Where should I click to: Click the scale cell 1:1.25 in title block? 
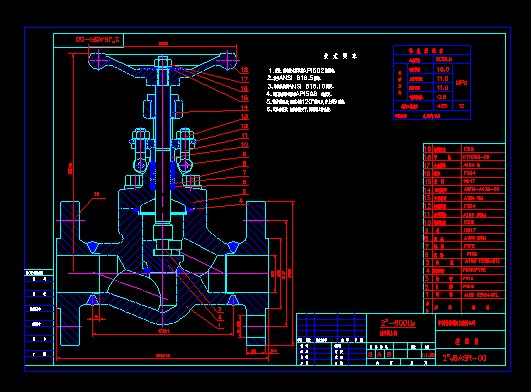[428, 354]
